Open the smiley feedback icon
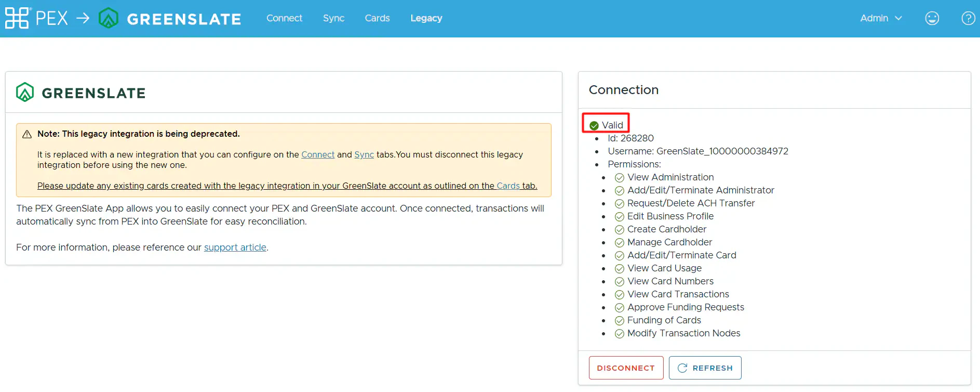 [x=932, y=18]
